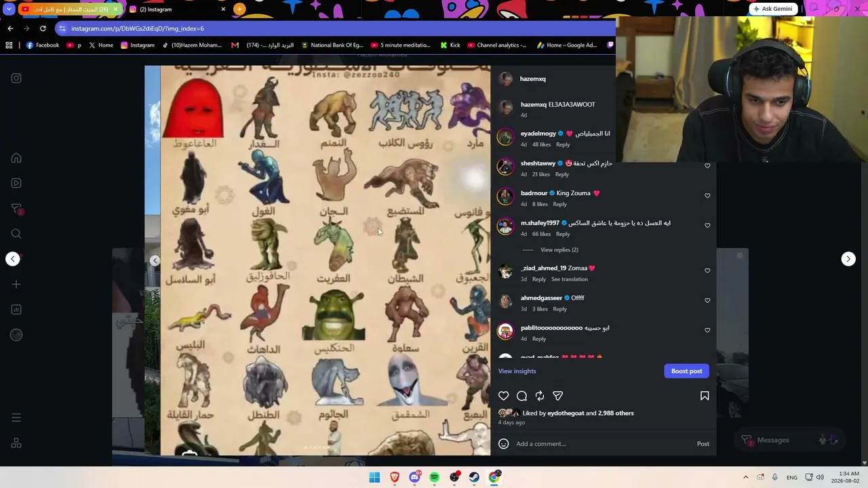
Task: Click See translation on _ziad_ahmed_19's comment
Action: (x=570, y=279)
